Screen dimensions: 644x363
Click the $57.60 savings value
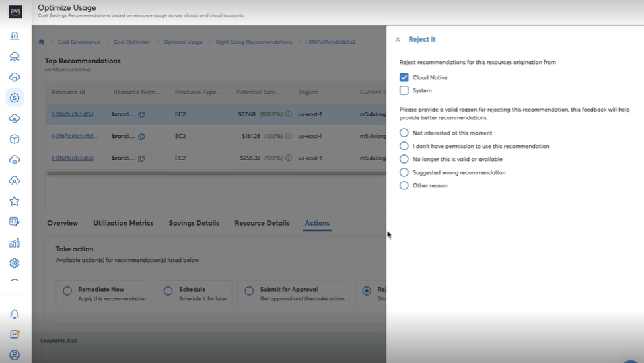point(247,114)
